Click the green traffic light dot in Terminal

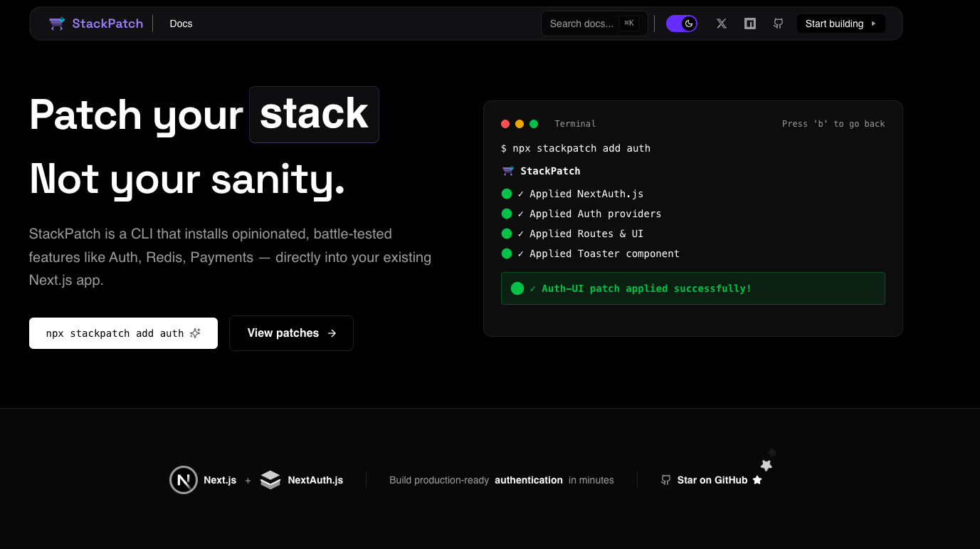point(534,123)
